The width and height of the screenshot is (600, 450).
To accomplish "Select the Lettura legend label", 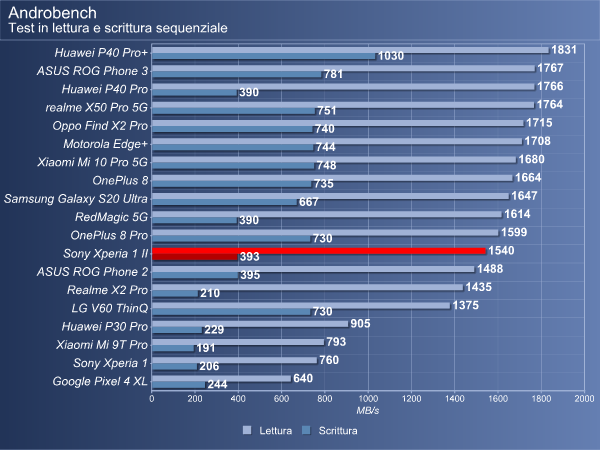I will [x=276, y=430].
